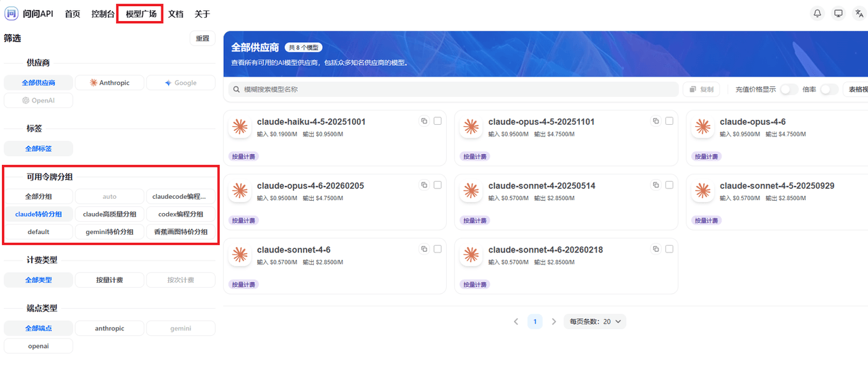
Task: Go to next page chevron
Action: click(554, 322)
